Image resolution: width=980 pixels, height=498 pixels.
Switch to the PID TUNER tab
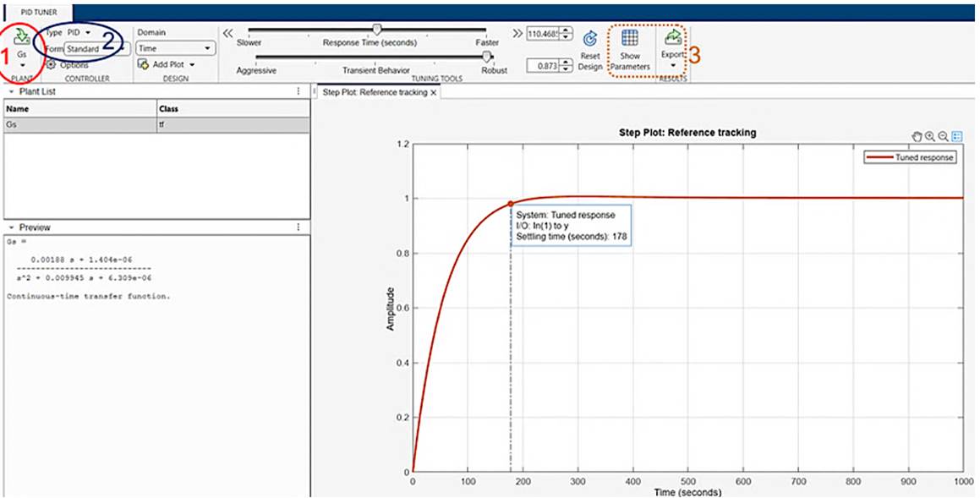pos(38,14)
